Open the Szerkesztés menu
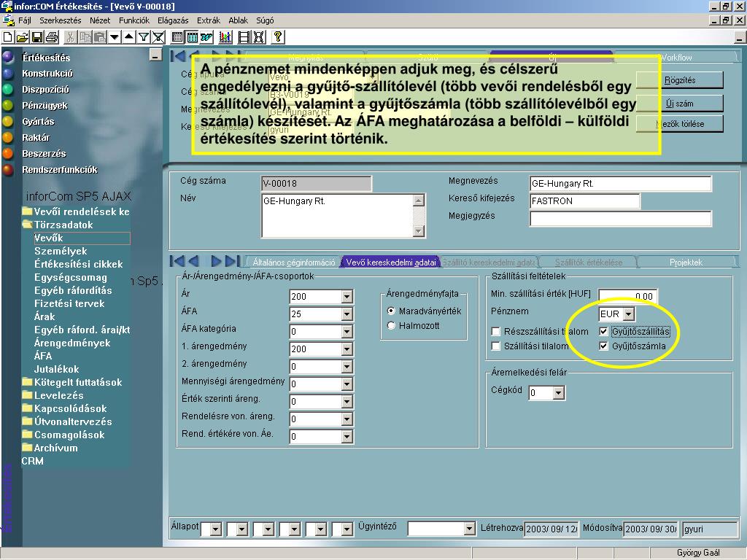747x560 pixels. [61, 20]
